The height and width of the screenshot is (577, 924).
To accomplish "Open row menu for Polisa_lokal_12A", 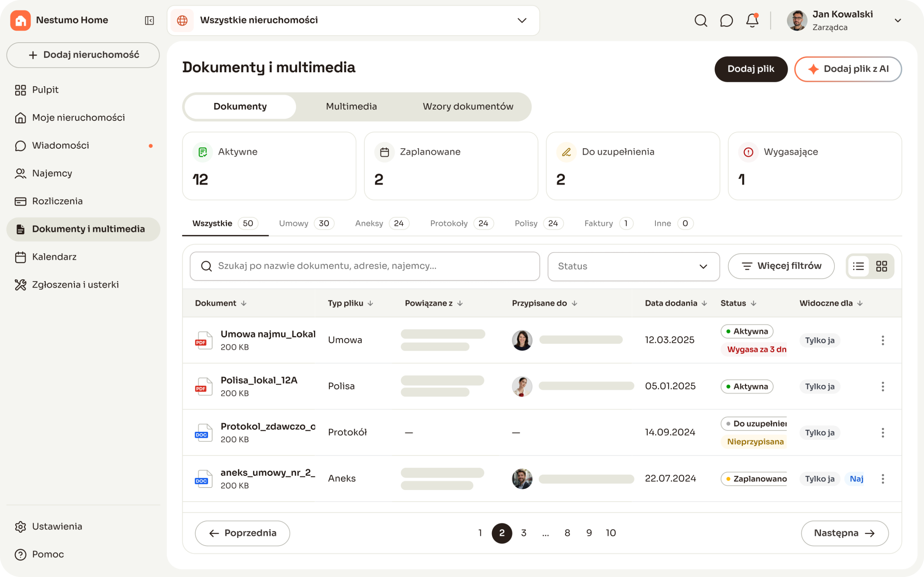I will 883,386.
